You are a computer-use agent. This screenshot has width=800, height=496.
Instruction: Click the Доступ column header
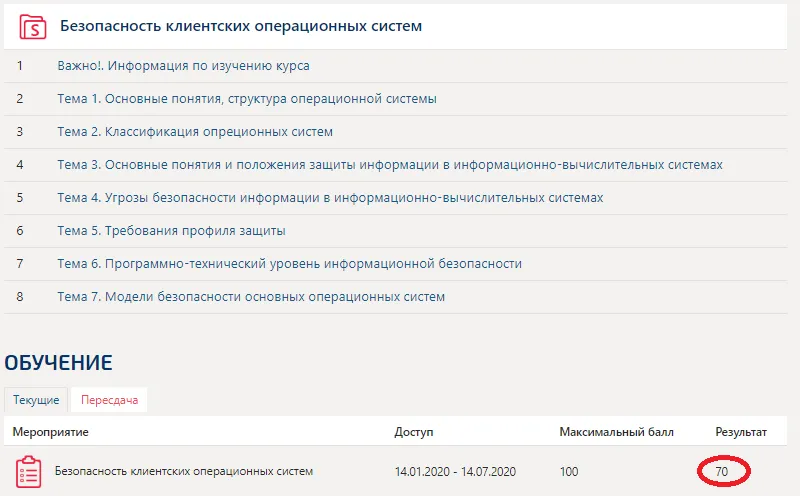pyautogui.click(x=414, y=432)
